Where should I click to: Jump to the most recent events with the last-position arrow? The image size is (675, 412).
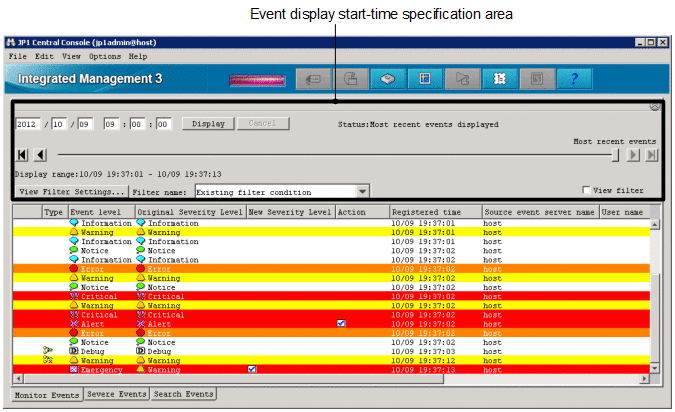[x=652, y=155]
